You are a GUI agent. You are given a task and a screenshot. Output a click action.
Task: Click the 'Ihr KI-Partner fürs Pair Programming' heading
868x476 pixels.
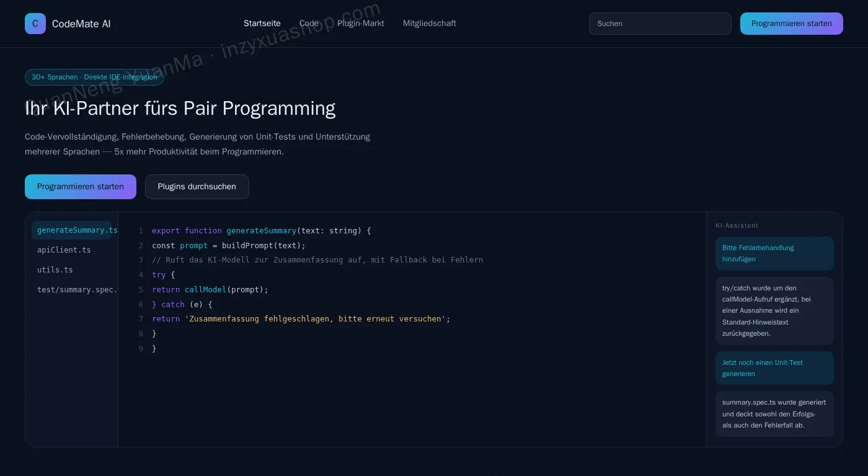click(180, 108)
